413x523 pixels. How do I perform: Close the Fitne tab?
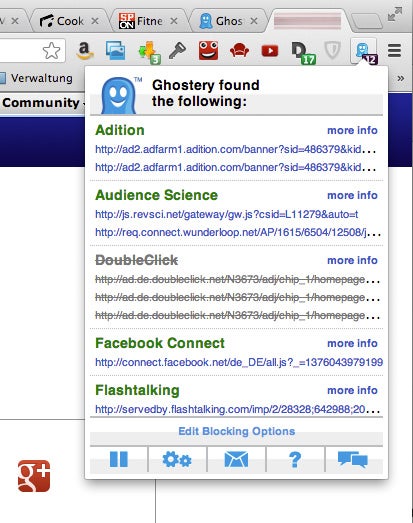coord(174,21)
